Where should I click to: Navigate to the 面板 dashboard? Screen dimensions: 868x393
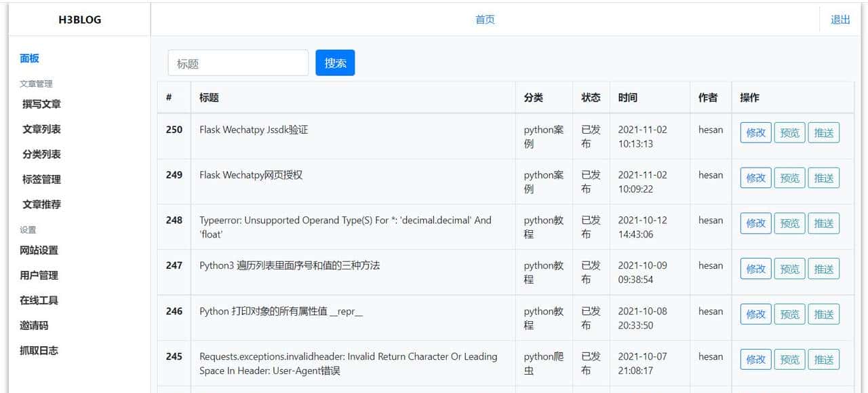coord(28,58)
